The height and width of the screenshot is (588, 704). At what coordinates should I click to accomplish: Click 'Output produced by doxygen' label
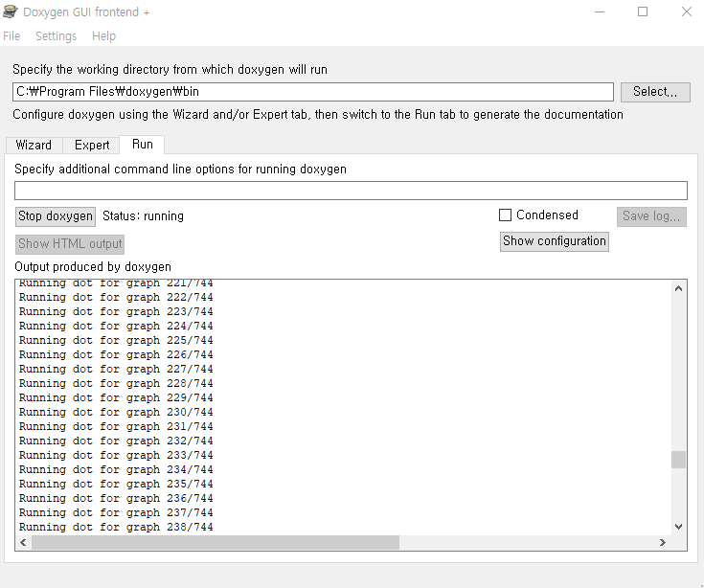(93, 267)
